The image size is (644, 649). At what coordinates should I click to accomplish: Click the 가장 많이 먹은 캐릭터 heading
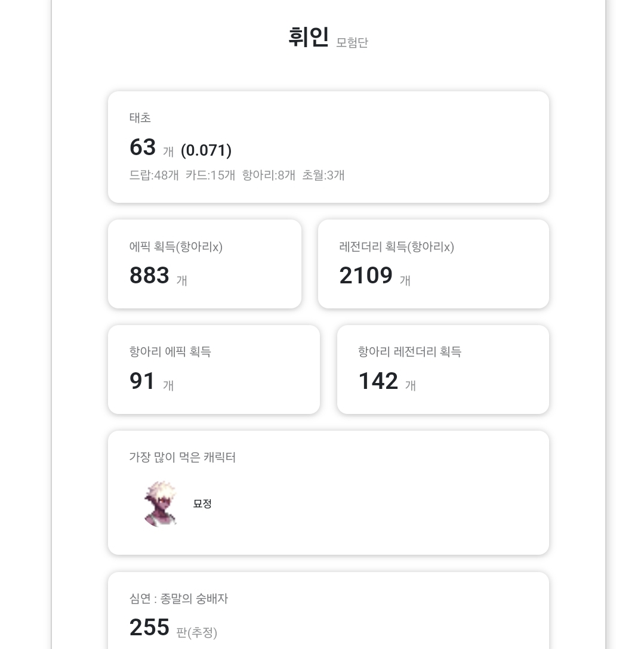click(183, 458)
